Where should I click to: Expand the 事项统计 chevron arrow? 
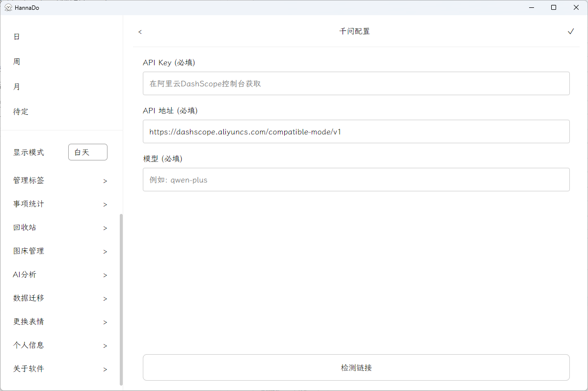click(x=105, y=205)
